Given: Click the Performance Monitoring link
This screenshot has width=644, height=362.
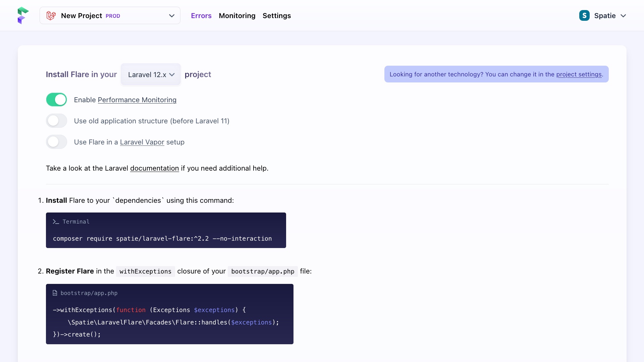Looking at the screenshot, I should coord(137,100).
